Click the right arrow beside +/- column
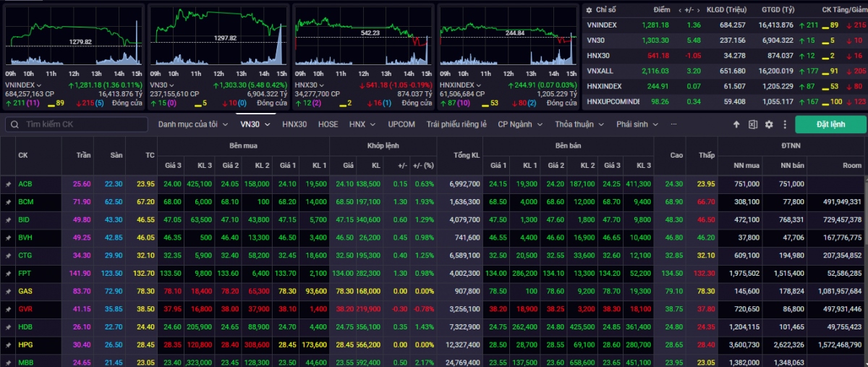868x367 pixels. [699, 10]
